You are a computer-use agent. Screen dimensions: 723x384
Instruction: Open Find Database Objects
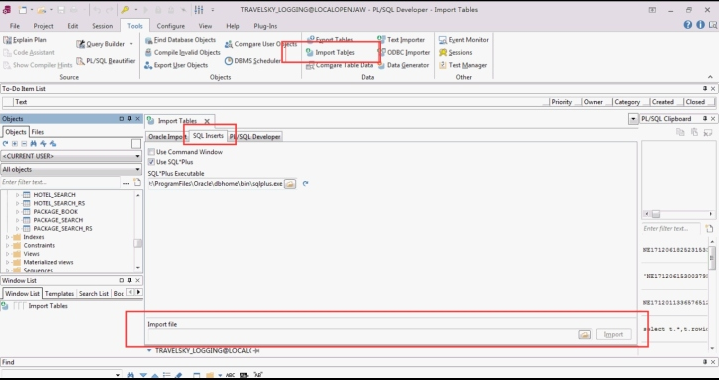tap(180, 40)
